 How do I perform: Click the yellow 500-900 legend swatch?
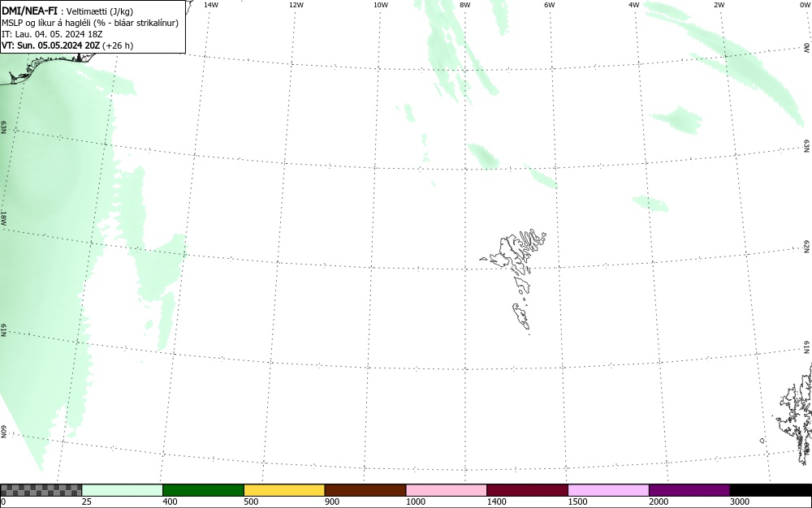click(284, 490)
